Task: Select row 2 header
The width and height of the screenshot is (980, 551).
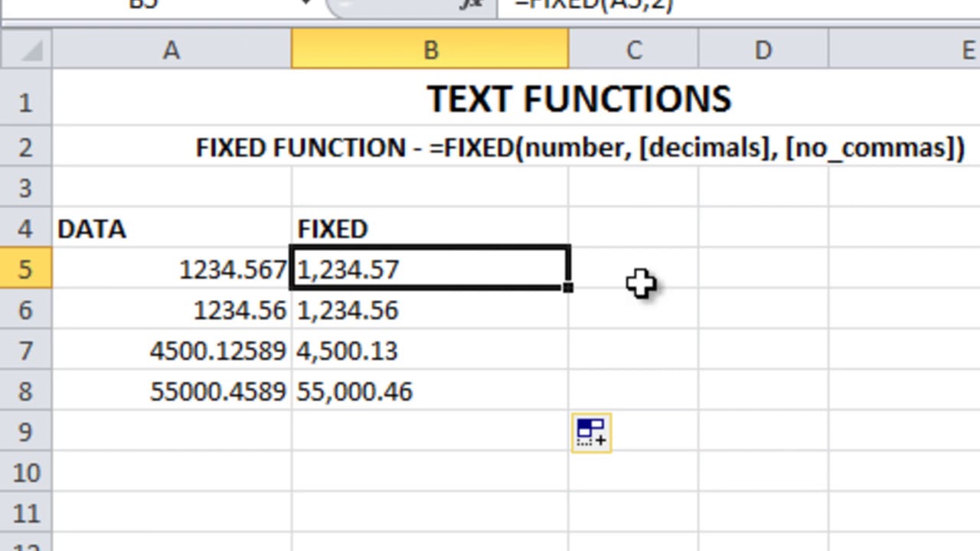Action: (x=25, y=147)
